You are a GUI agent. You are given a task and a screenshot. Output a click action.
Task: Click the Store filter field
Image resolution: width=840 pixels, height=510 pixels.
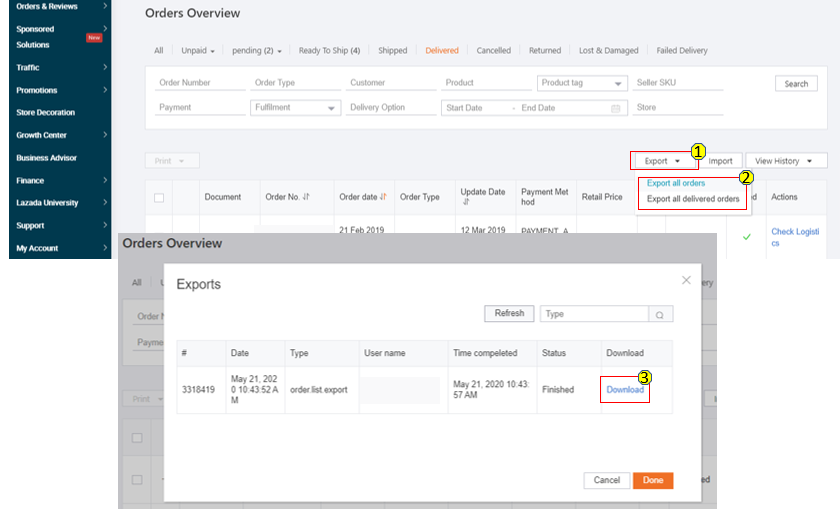point(678,107)
